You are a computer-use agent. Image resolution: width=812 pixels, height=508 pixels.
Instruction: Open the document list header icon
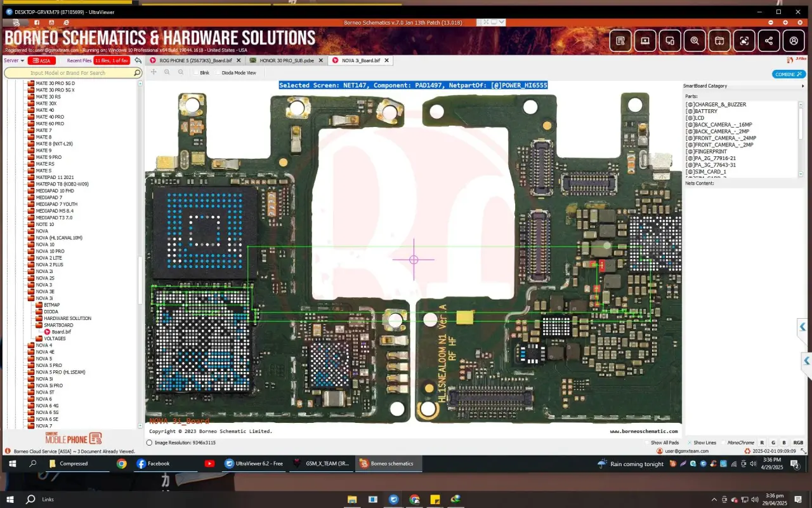(620, 41)
